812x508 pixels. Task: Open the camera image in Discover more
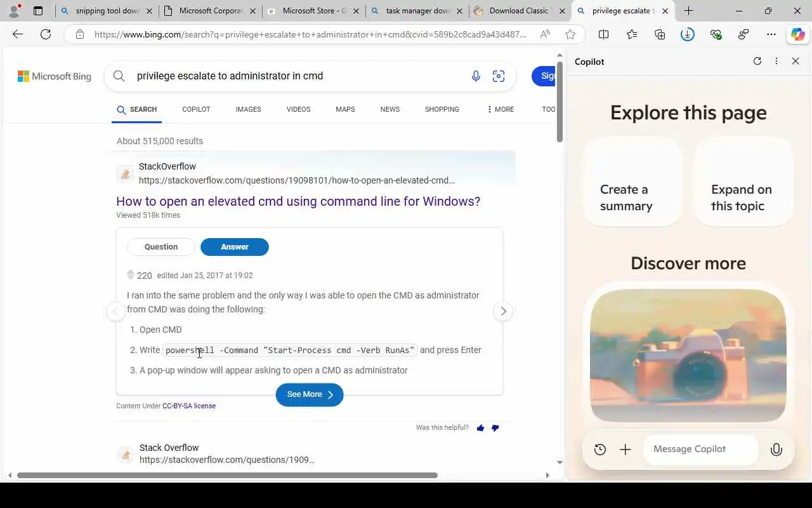tap(688, 356)
